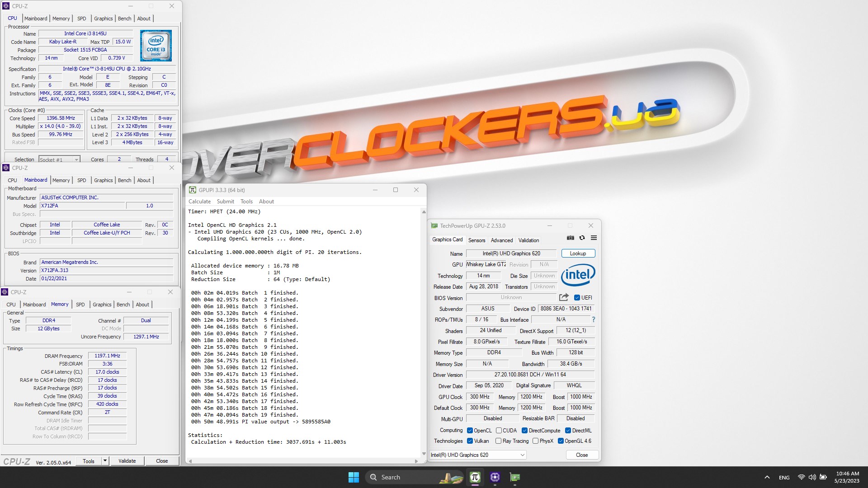
Task: Toggle PhysX checkbox
Action: (x=535, y=441)
